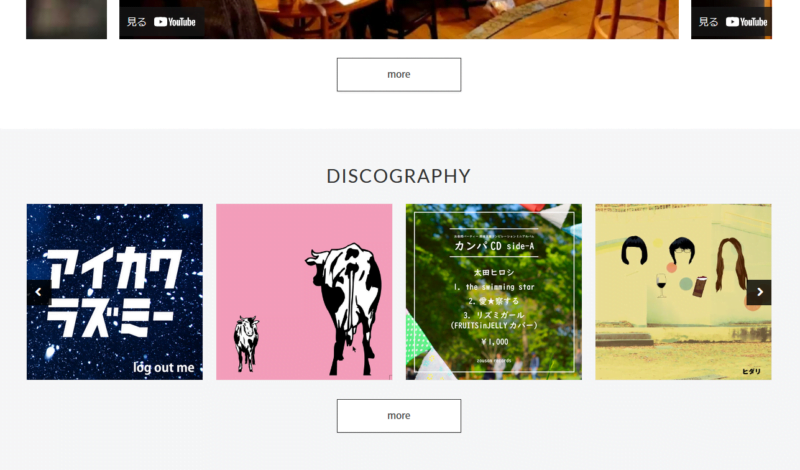Click YouTube logo on the right video

pos(747,22)
